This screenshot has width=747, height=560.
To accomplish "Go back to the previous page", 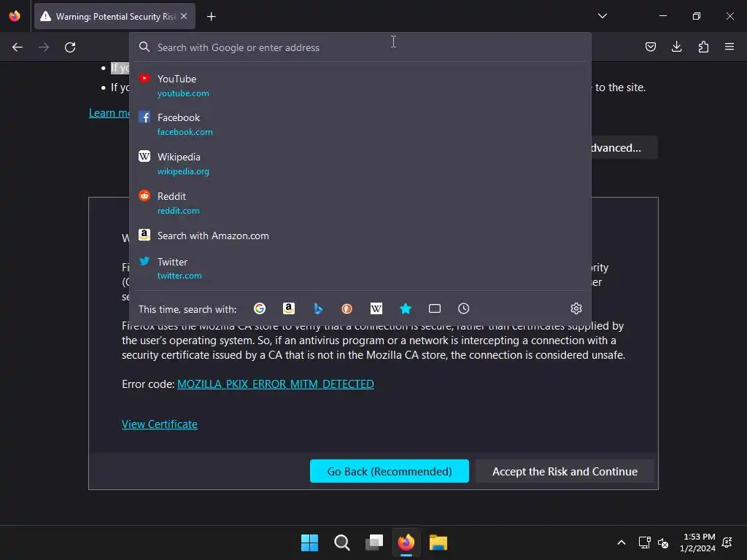I will (x=18, y=47).
